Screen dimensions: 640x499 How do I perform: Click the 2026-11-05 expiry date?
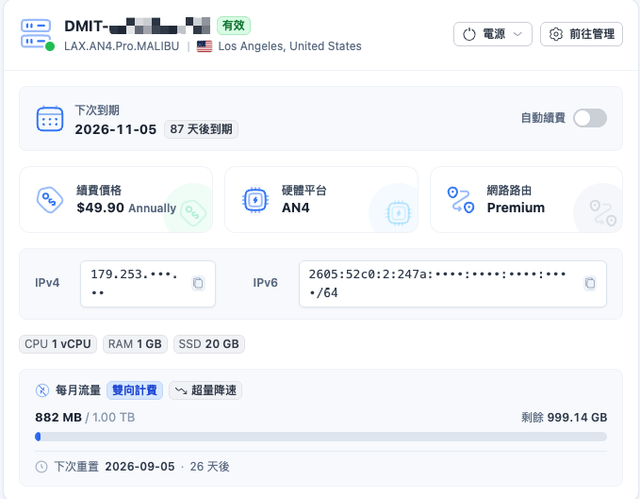tap(116, 129)
